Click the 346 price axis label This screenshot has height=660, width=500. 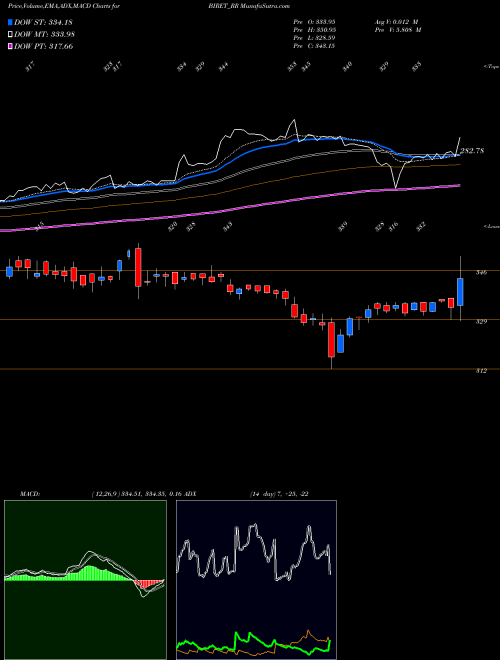[x=481, y=272]
